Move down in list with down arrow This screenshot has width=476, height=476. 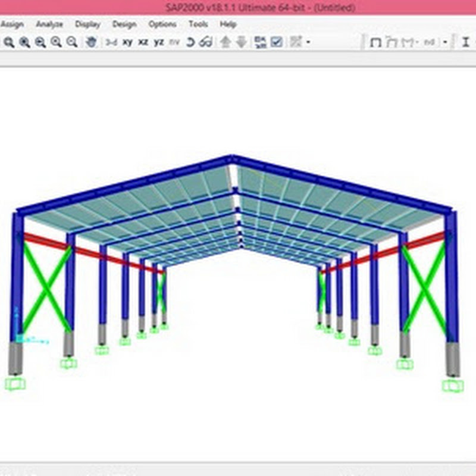(x=241, y=42)
